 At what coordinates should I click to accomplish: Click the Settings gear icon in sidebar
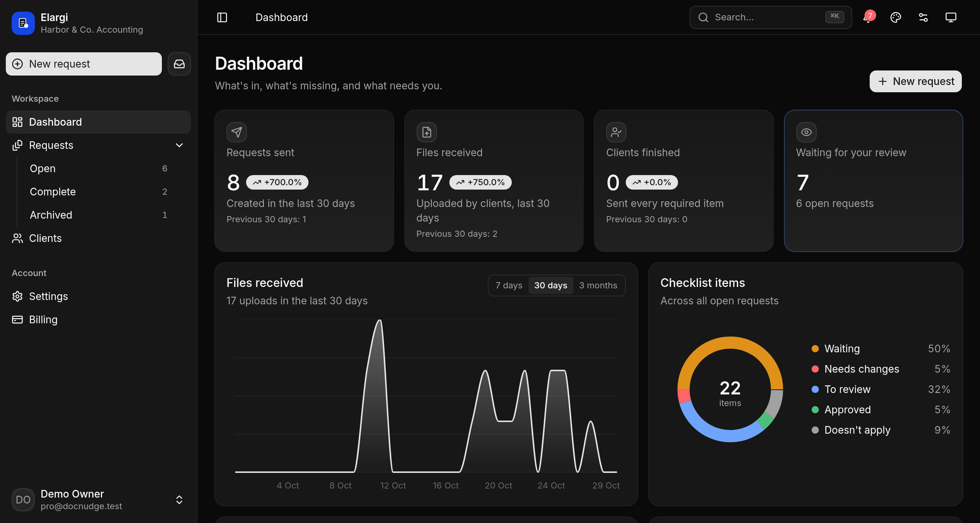click(17, 296)
